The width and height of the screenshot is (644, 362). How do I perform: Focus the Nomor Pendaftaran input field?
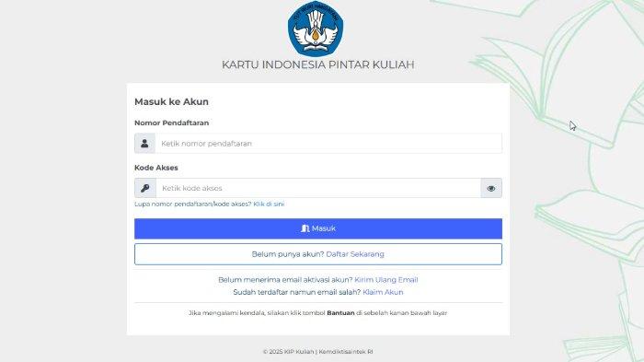(x=328, y=143)
